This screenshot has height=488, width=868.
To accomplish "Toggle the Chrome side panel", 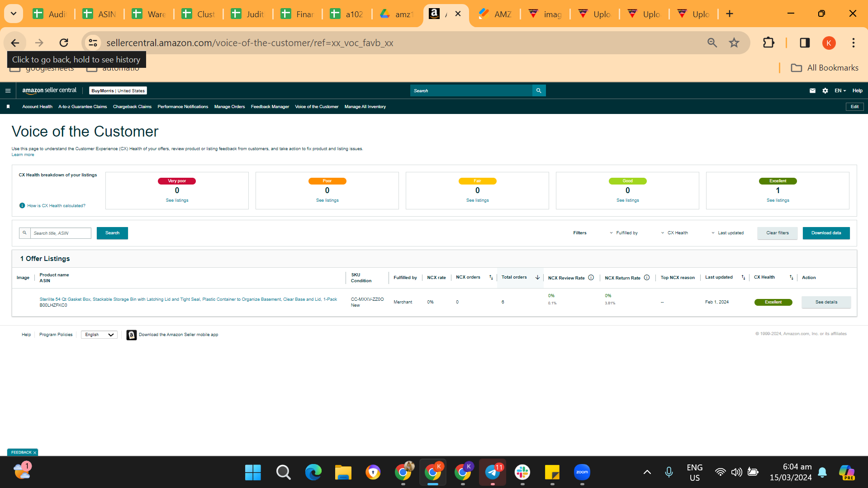I will click(x=805, y=43).
